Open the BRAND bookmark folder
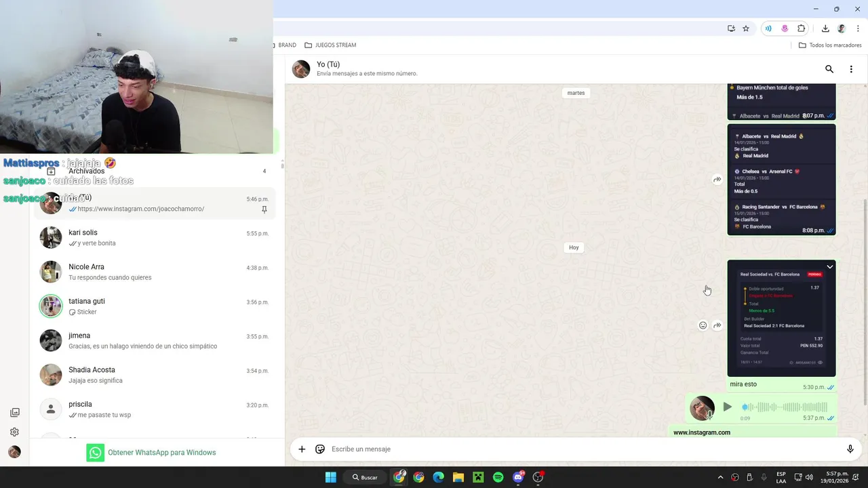The height and width of the screenshot is (488, 868). [285, 45]
